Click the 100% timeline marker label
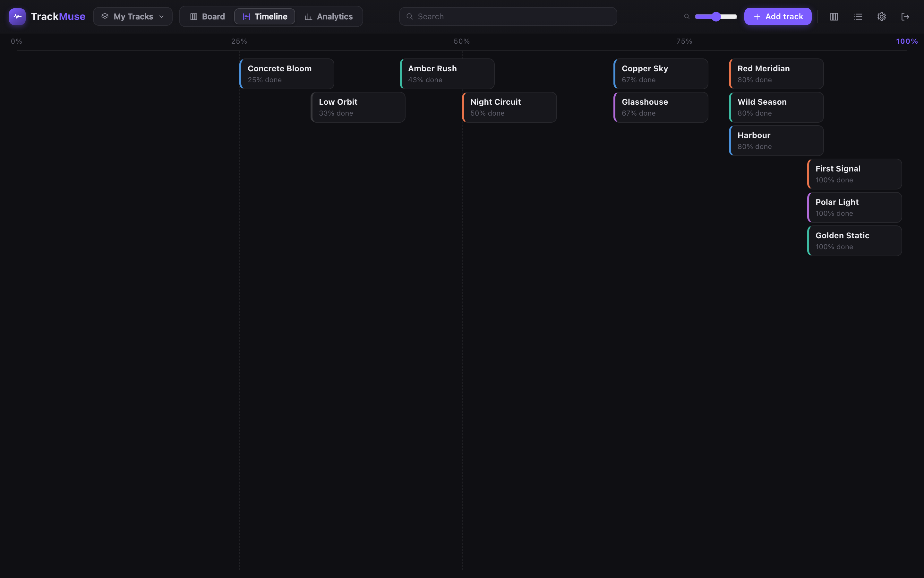The image size is (924, 578). point(907,41)
